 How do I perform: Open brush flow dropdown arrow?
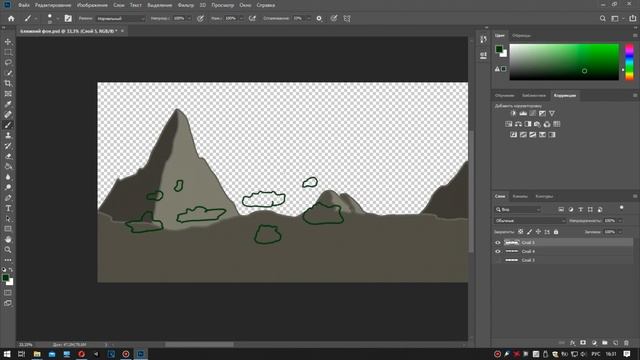click(241, 18)
